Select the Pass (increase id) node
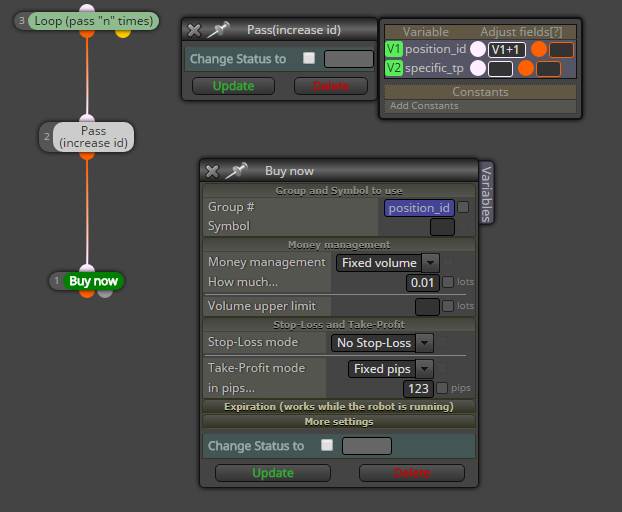This screenshot has height=512, width=622. 94,137
